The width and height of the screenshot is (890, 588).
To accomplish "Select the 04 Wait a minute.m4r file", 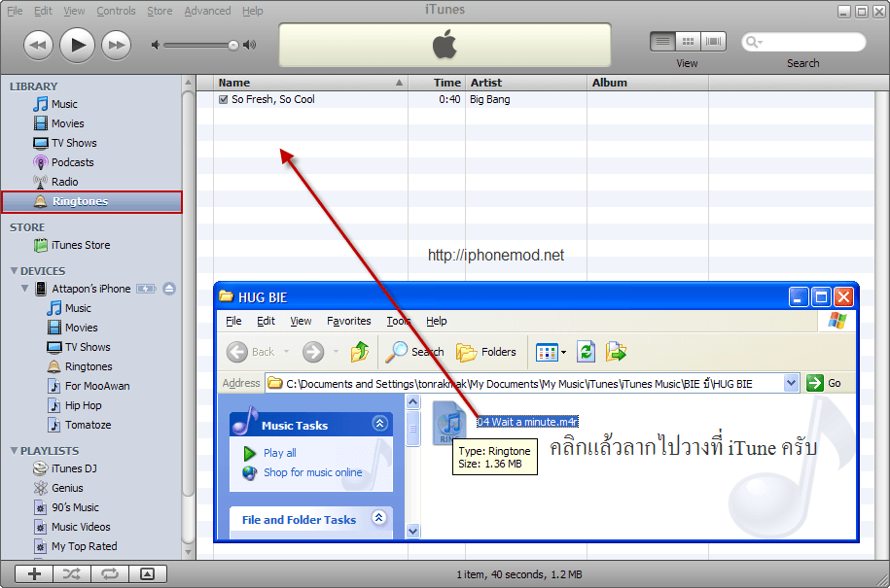I will tap(527, 422).
